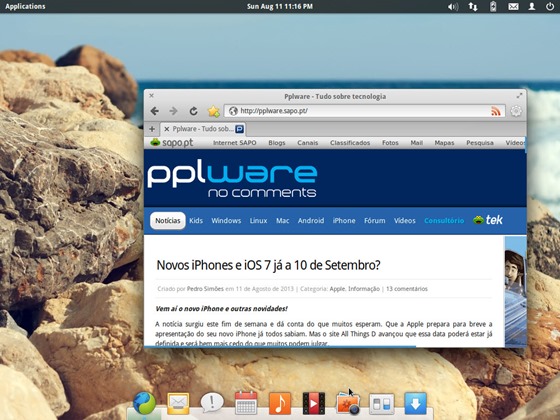Open the Applications menu in top panel
The width and height of the screenshot is (560, 420).
tap(25, 6)
